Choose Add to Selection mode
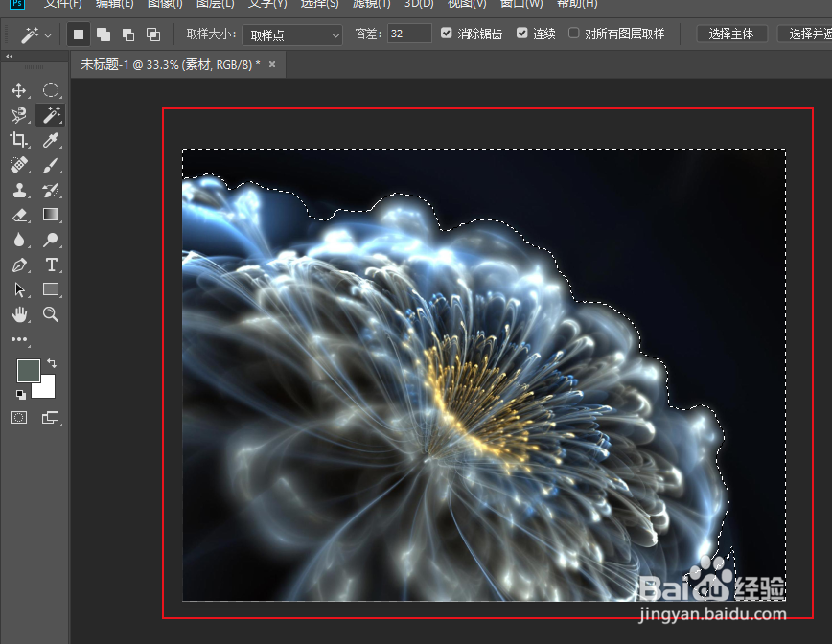This screenshot has height=644, width=832. click(104, 34)
